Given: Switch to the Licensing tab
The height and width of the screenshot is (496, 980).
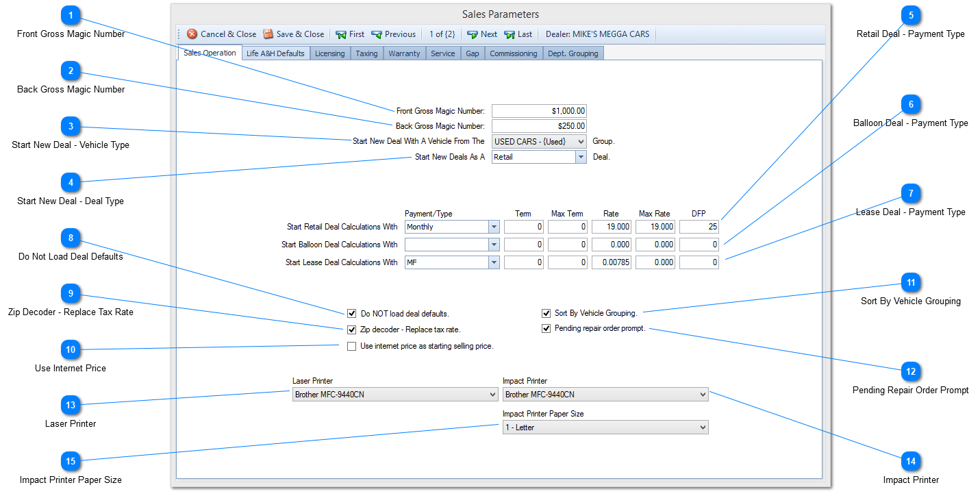Looking at the screenshot, I should [x=330, y=53].
